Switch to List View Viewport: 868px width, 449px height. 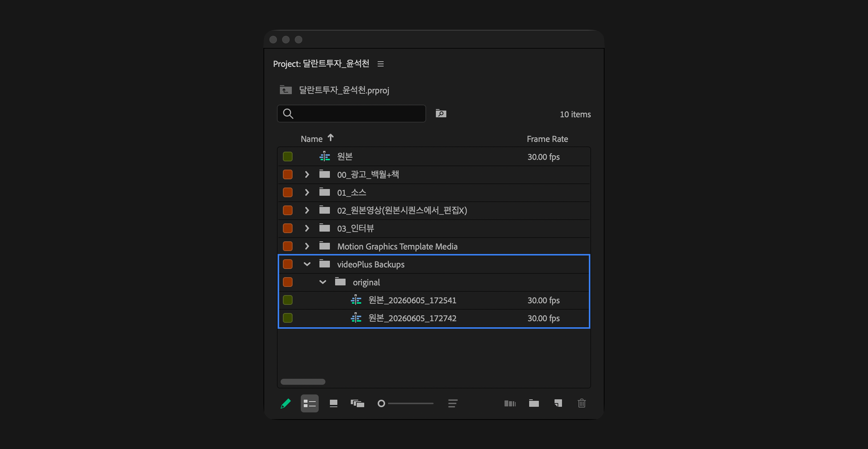coord(309,403)
